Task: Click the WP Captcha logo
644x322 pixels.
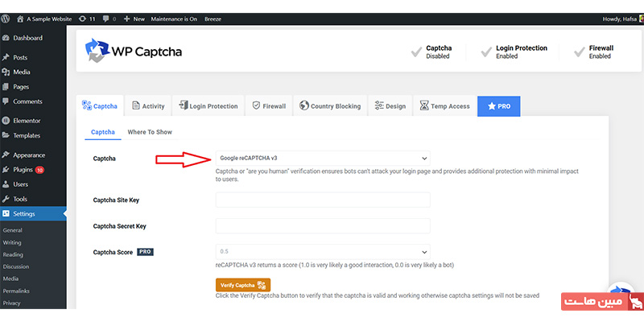Action: [x=133, y=51]
